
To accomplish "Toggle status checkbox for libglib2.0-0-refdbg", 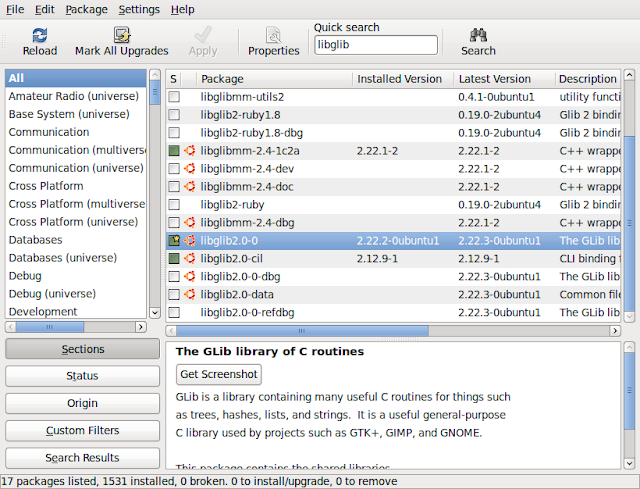I will (174, 312).
